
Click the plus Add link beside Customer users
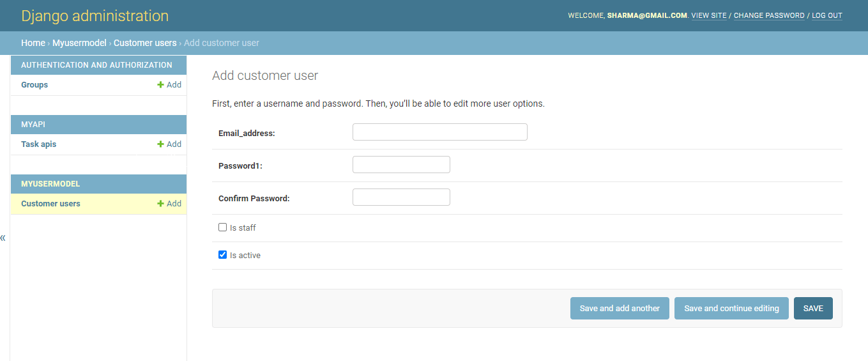point(169,204)
